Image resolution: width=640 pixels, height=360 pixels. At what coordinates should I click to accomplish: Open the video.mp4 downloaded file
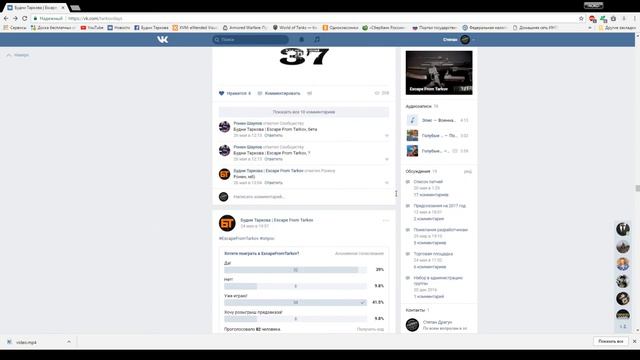(x=27, y=342)
